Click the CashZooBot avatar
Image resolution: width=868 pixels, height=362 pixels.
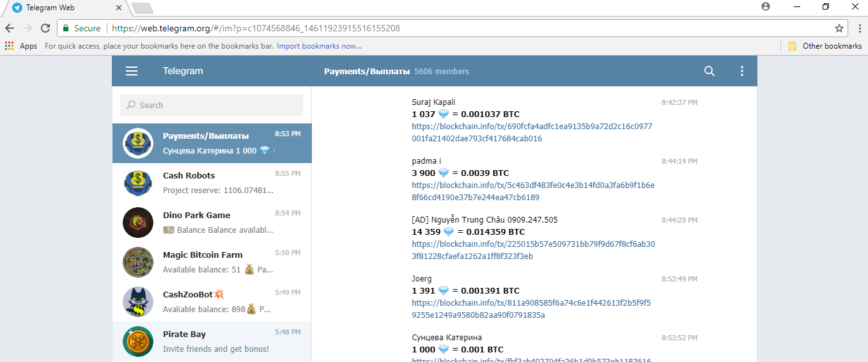pos(138,302)
